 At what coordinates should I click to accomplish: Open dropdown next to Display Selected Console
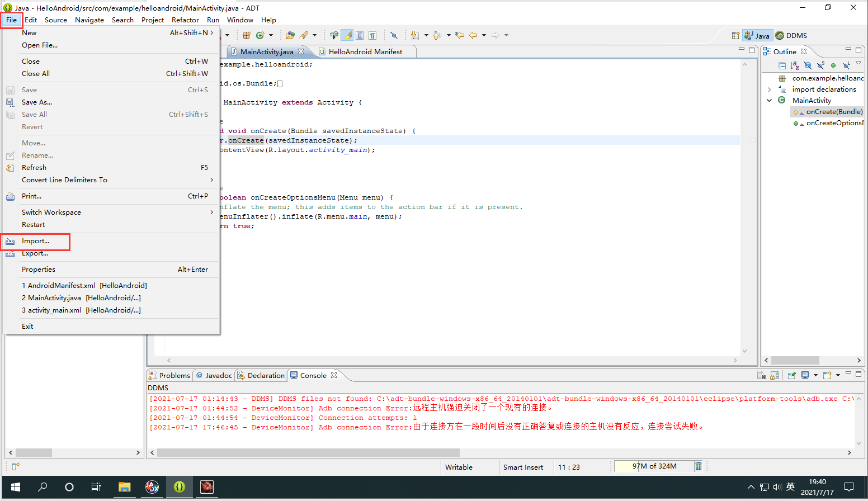coord(815,375)
